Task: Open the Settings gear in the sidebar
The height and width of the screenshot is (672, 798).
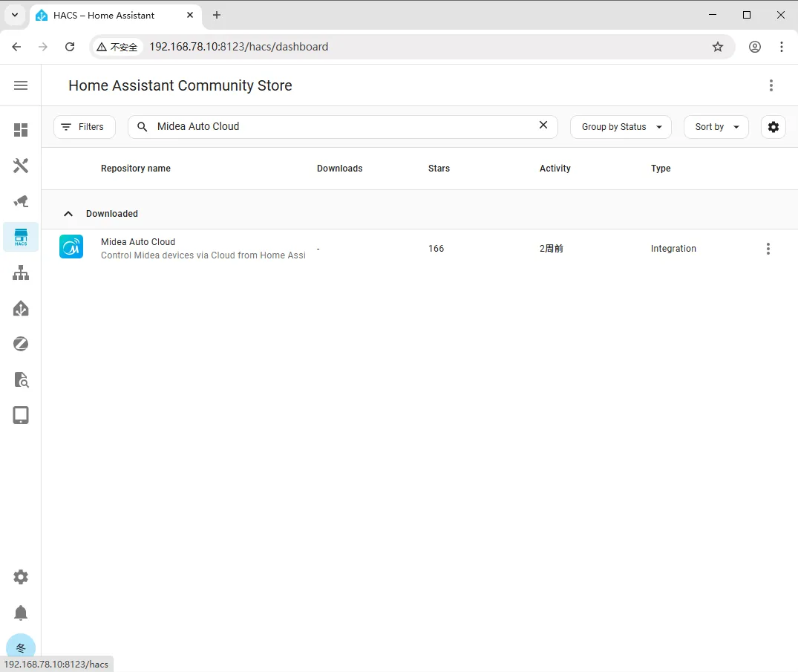Action: click(20, 577)
